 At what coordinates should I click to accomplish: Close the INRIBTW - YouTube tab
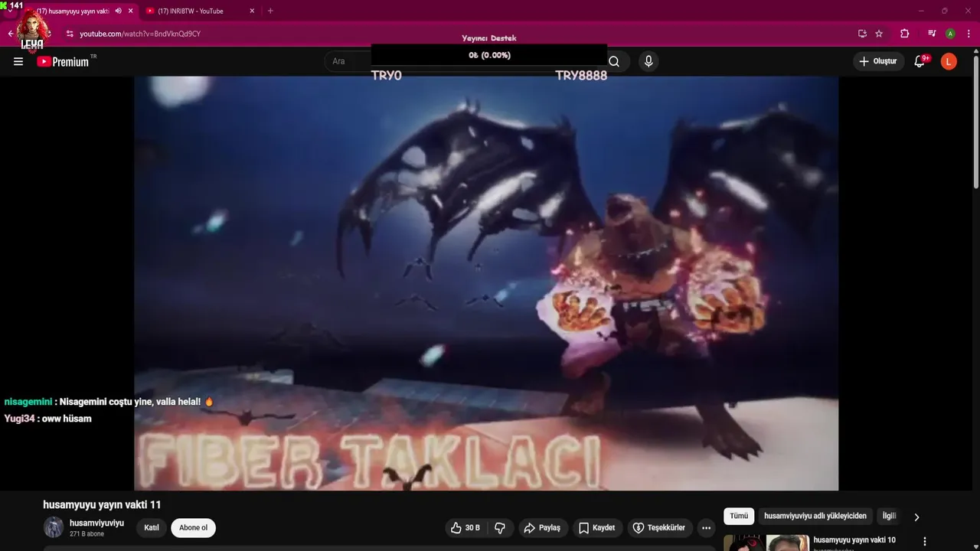[x=252, y=11]
